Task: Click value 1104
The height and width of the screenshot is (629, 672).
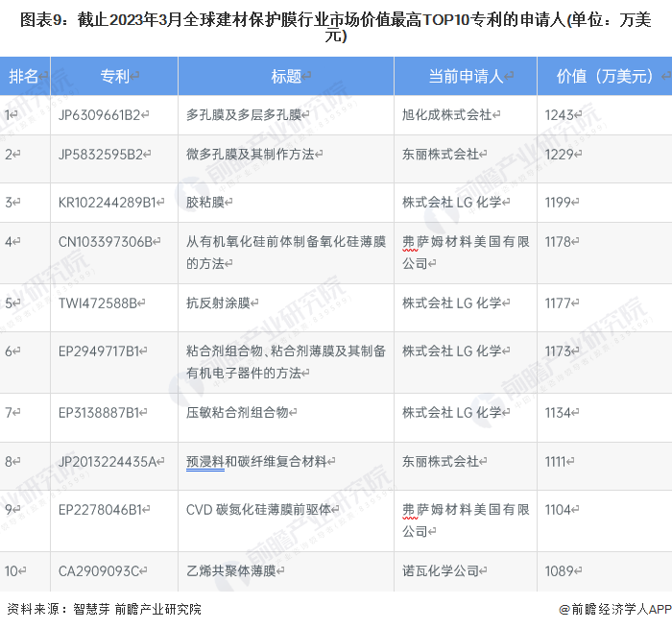Action: pyautogui.click(x=558, y=509)
